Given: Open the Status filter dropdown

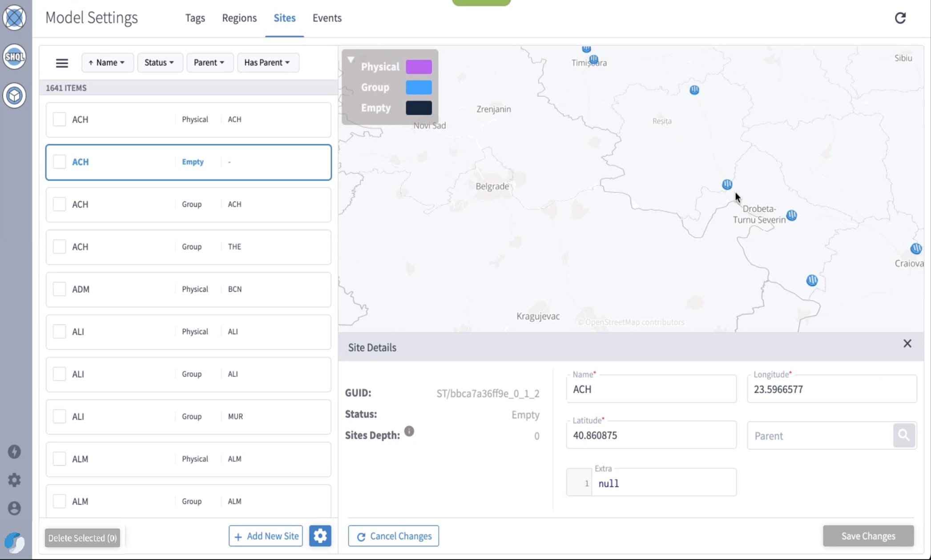Looking at the screenshot, I should 160,62.
